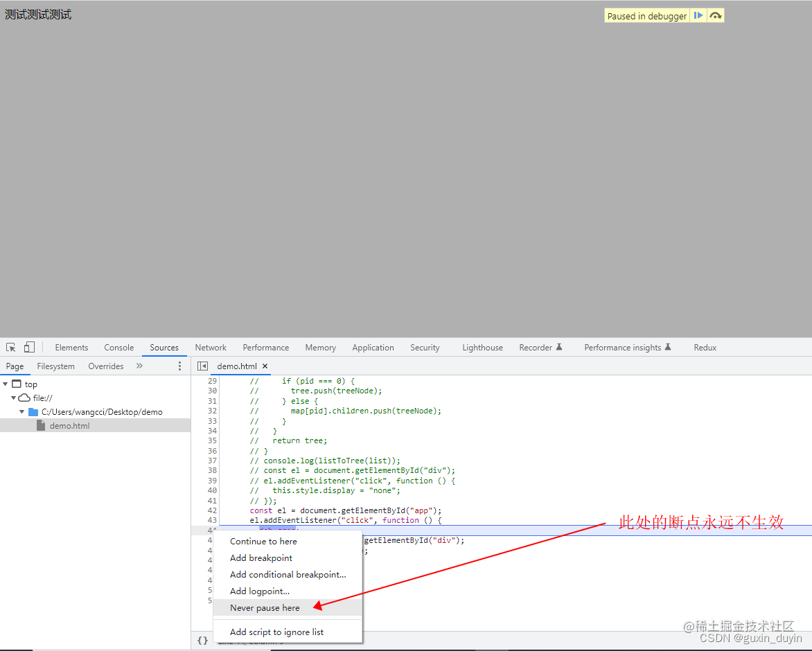Choose Add script to ignore list

click(x=288, y=632)
